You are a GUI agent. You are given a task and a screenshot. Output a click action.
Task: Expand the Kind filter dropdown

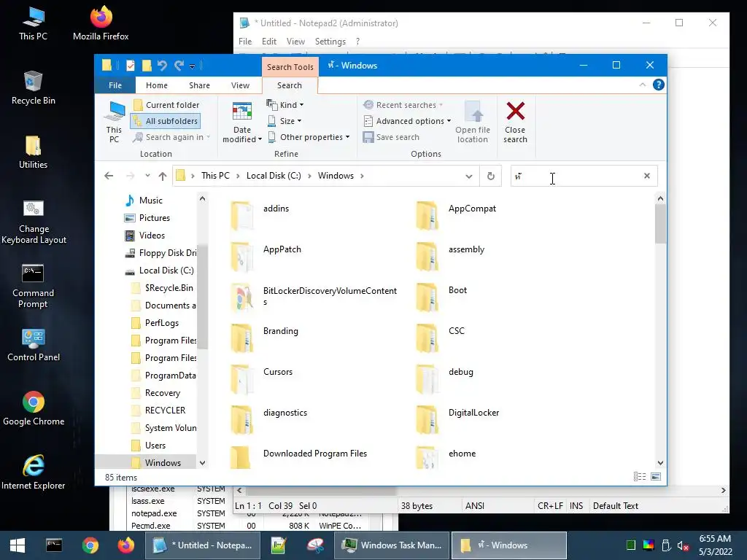pyautogui.click(x=285, y=105)
